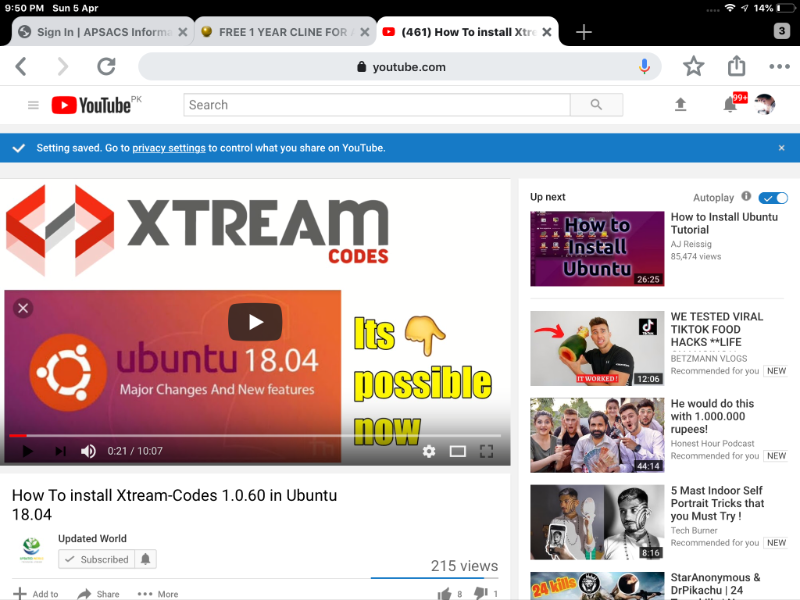Open the browser share icon

pos(737,67)
